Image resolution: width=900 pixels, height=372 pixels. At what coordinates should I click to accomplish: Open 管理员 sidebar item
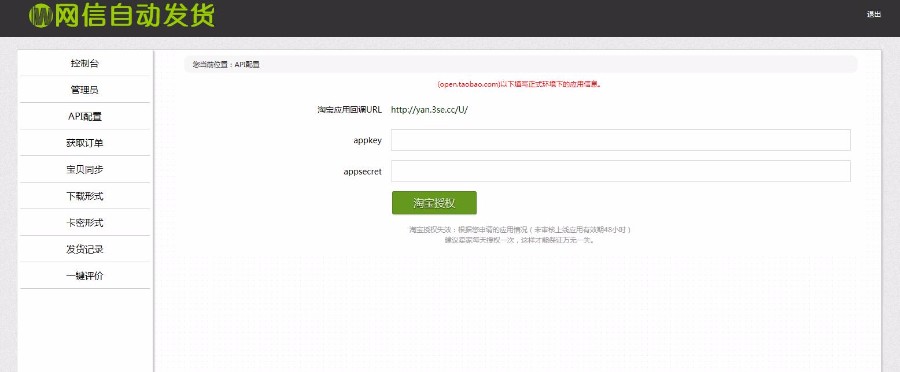(85, 90)
